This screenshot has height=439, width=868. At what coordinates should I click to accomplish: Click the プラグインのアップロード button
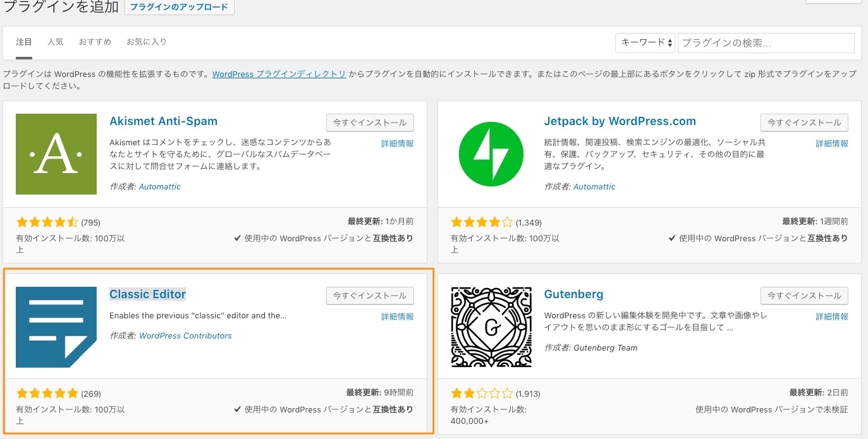(x=180, y=7)
